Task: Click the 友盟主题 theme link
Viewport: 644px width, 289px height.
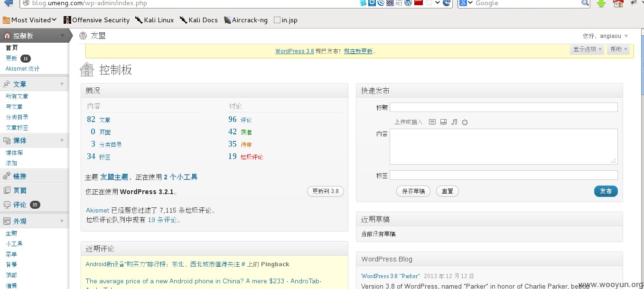Action: coord(114,177)
